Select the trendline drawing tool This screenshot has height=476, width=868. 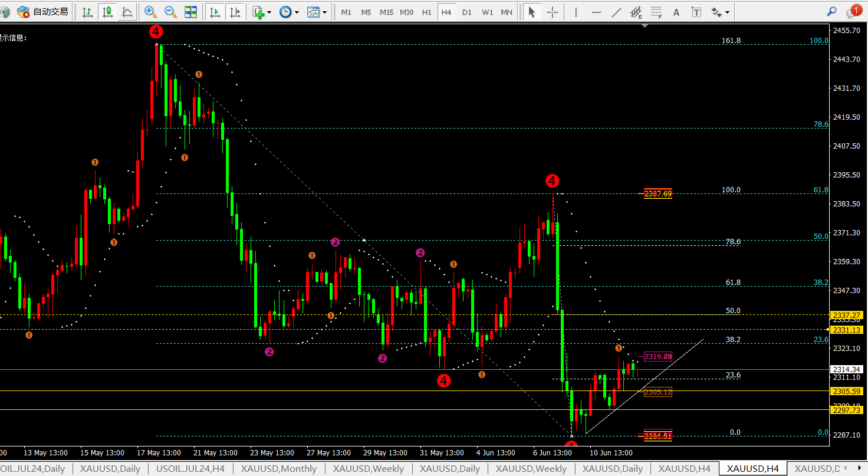[616, 12]
